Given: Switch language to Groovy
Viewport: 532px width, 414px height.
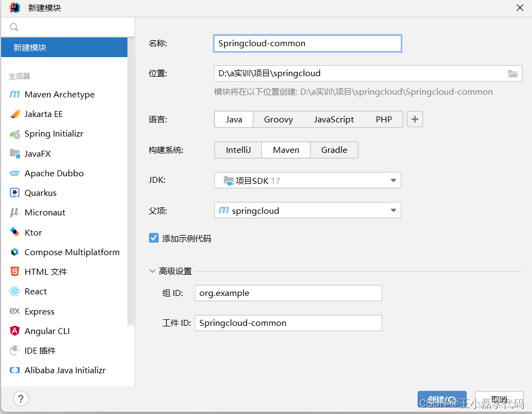Looking at the screenshot, I should click(278, 119).
